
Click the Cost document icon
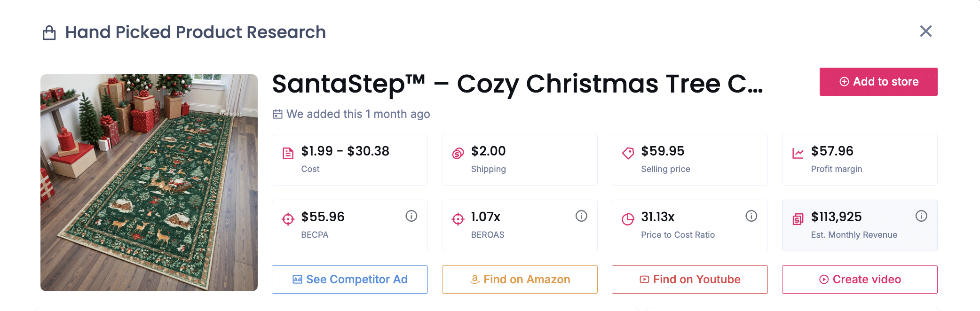click(x=288, y=153)
